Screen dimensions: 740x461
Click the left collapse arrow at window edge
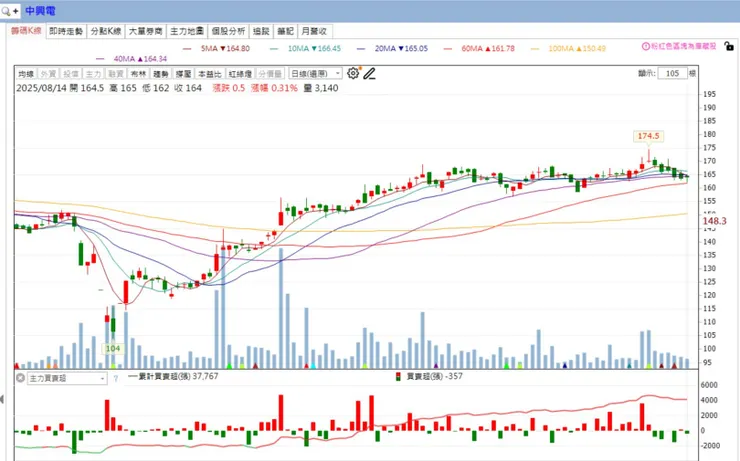[2, 399]
